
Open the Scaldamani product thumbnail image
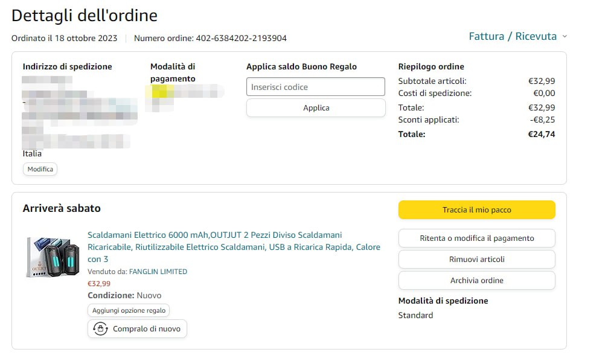53,257
